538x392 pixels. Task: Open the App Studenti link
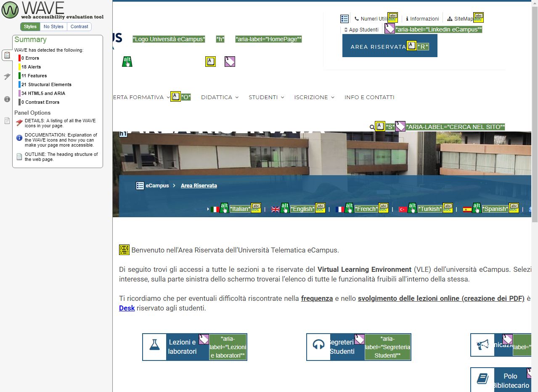click(361, 30)
